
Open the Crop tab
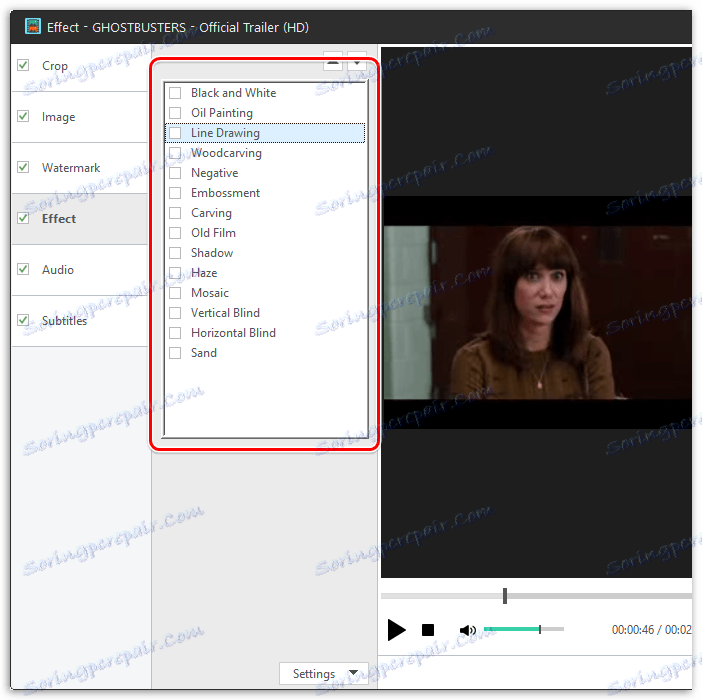pyautogui.click(x=80, y=66)
